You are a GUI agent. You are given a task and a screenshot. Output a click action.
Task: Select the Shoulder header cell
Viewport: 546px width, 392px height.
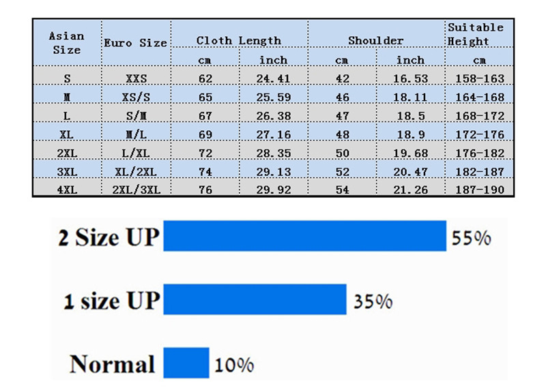pyautogui.click(x=375, y=40)
